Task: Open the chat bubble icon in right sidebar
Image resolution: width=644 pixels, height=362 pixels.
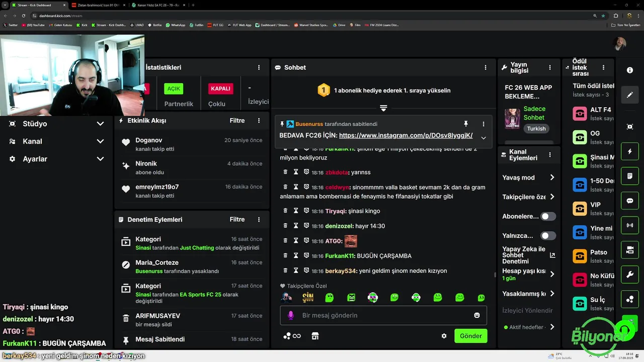Action: [630, 201]
